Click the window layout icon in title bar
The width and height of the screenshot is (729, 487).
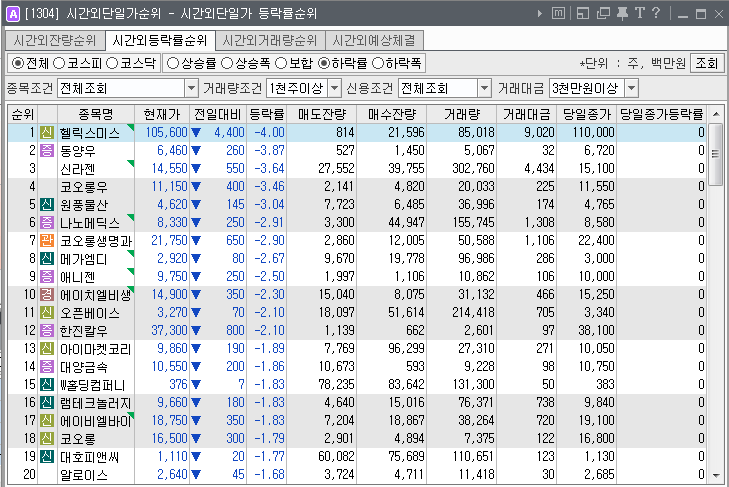pos(583,13)
